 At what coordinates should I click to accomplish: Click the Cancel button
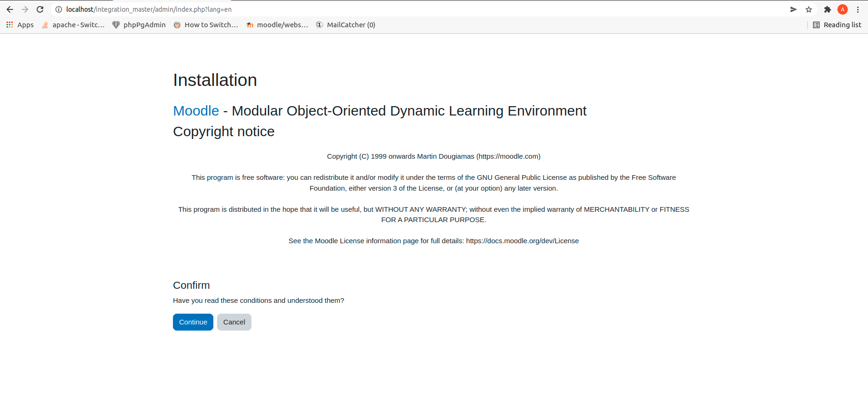[234, 322]
